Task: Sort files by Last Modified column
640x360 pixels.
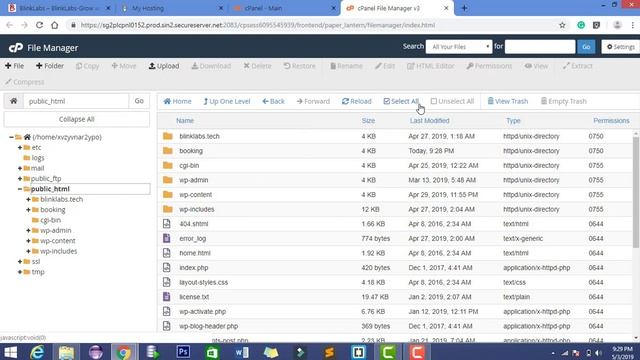Action: point(429,121)
